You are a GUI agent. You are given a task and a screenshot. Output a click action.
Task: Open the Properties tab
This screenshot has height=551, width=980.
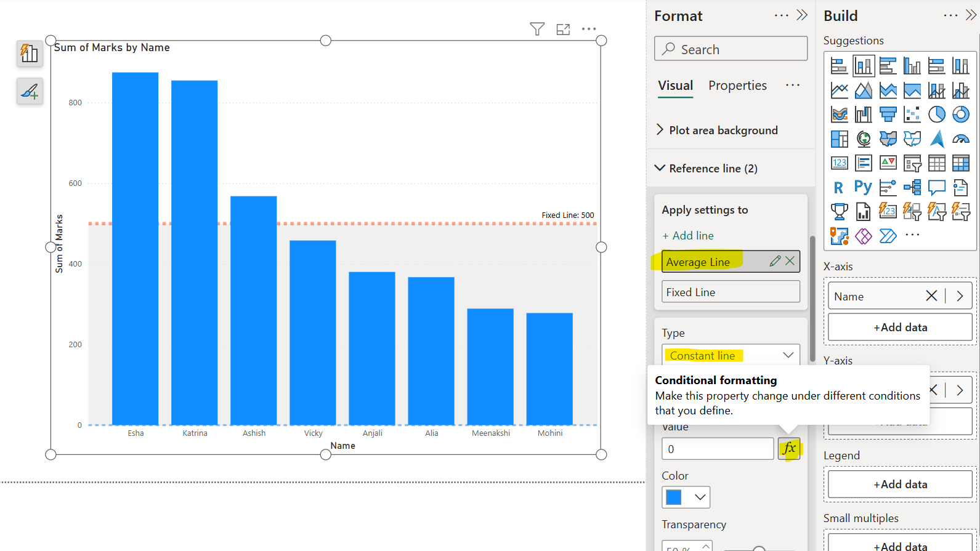(737, 86)
